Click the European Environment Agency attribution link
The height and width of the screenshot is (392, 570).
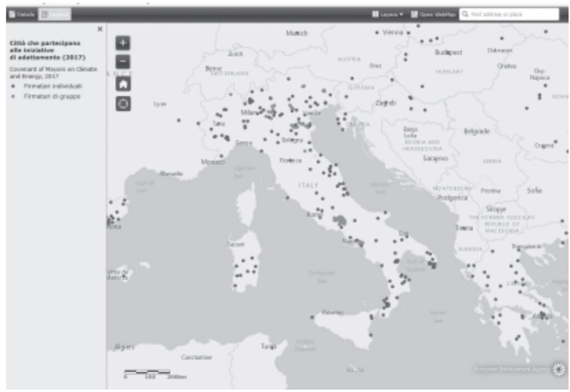(x=511, y=369)
